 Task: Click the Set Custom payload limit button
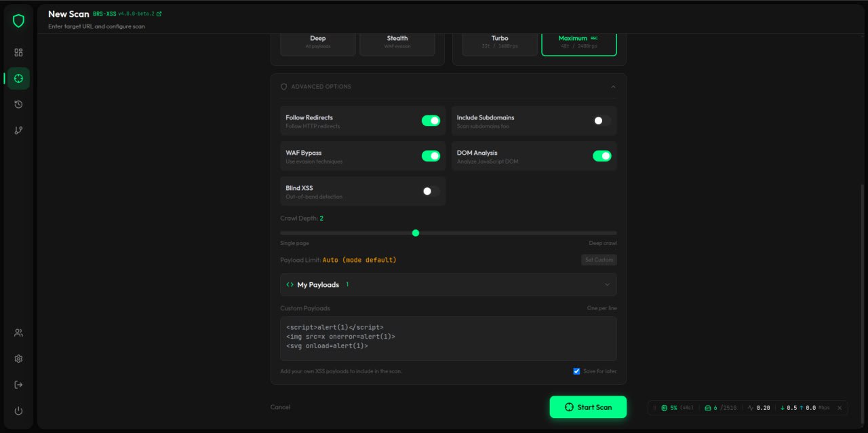(599, 260)
